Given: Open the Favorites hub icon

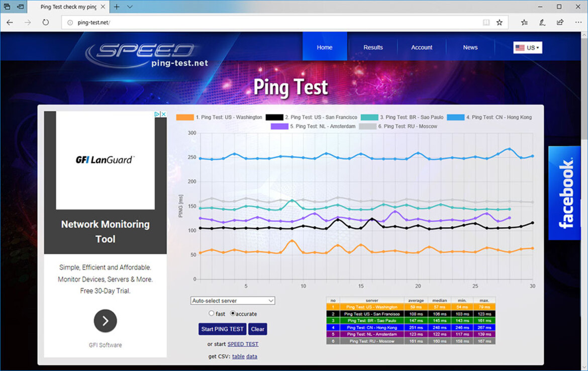Looking at the screenshot, I should (524, 23).
